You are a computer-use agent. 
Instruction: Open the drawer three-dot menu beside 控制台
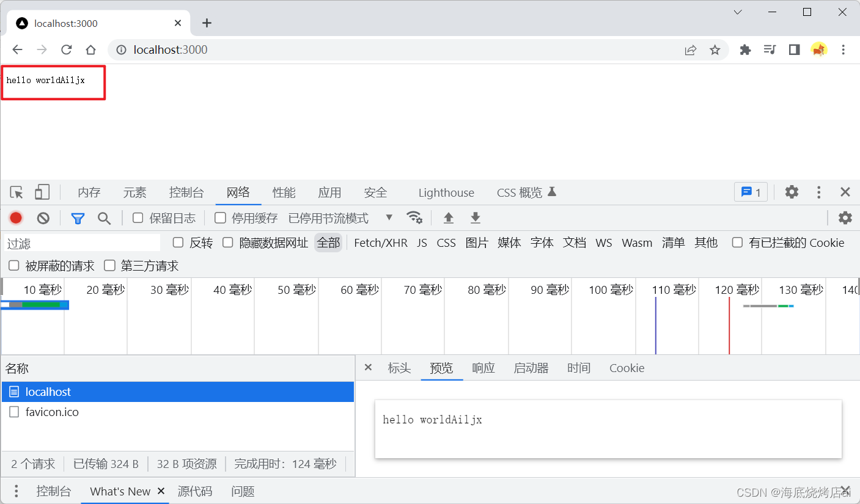17,491
